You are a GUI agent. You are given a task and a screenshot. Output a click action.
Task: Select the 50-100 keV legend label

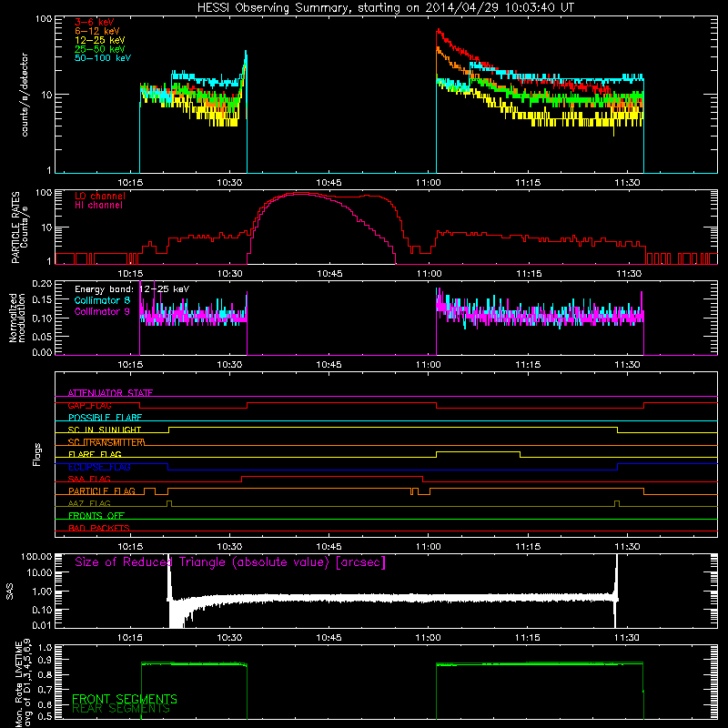pos(103,58)
